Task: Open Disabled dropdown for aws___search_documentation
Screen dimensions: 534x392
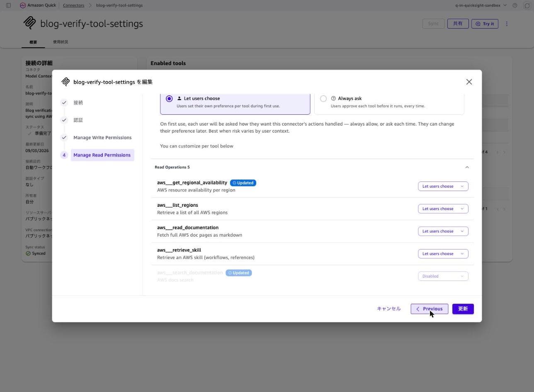Action: click(x=443, y=276)
